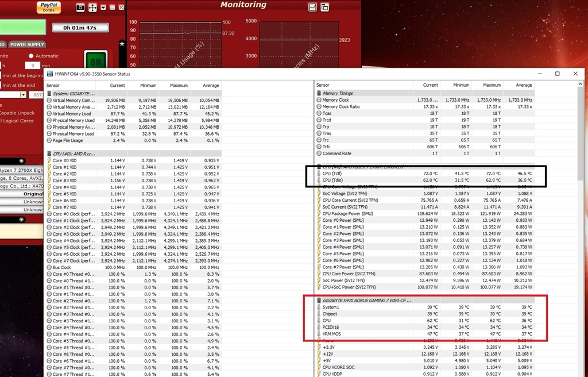This screenshot has height=377, width=588.
Task: Select the Tcas timing row
Action: pos(424,113)
